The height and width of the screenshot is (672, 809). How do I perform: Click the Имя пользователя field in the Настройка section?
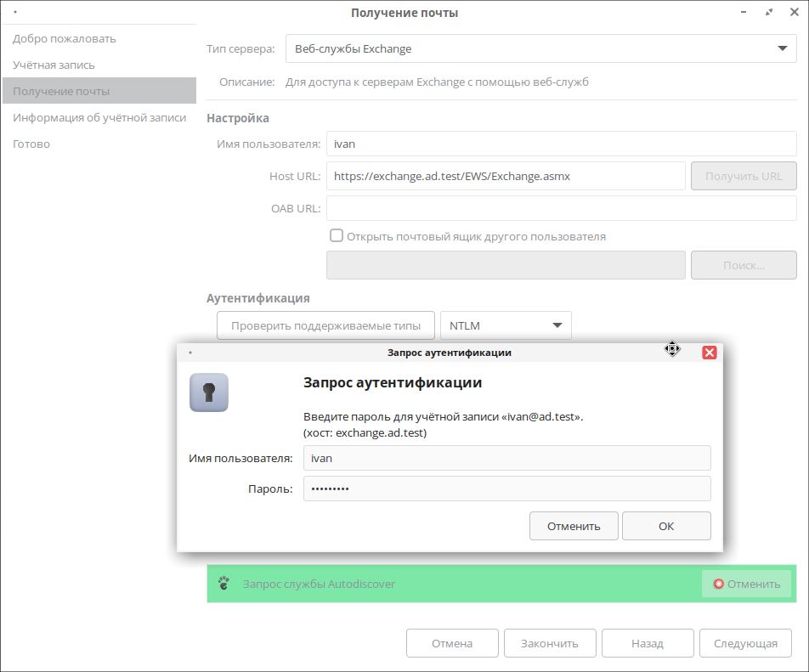pos(562,144)
